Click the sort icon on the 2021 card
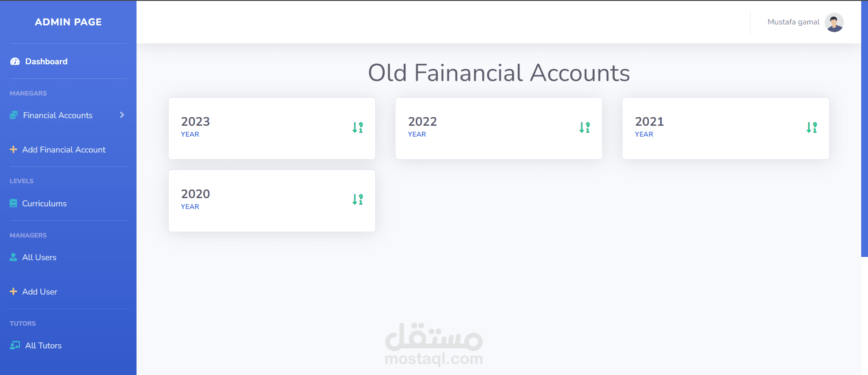 click(x=811, y=128)
